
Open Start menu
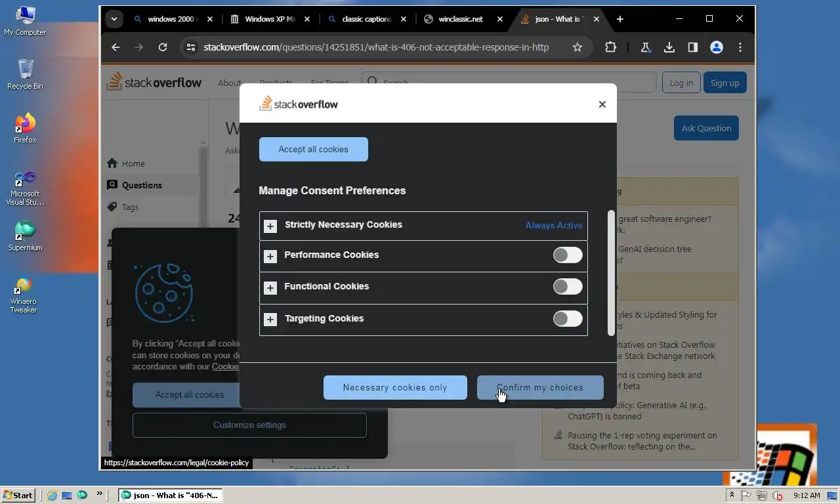pyautogui.click(x=18, y=495)
